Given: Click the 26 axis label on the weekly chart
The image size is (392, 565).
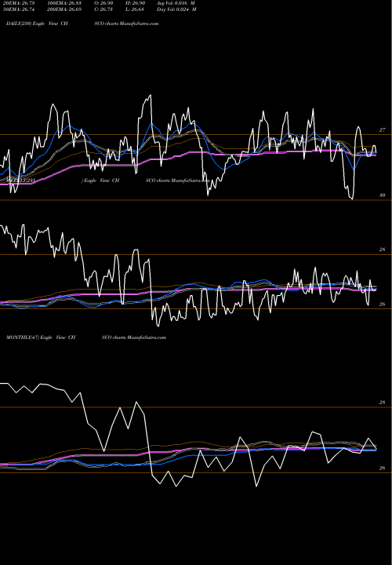Looking at the screenshot, I should [x=383, y=304].
